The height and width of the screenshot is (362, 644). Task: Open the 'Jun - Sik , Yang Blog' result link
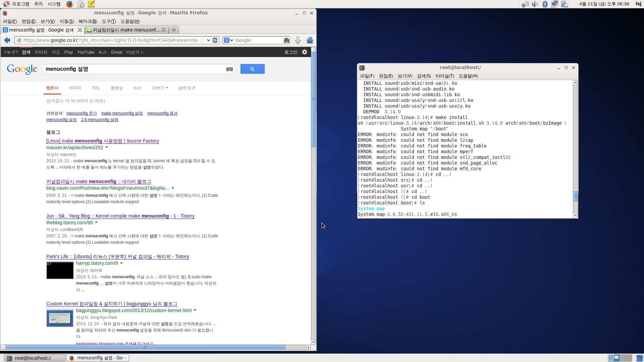(120, 216)
